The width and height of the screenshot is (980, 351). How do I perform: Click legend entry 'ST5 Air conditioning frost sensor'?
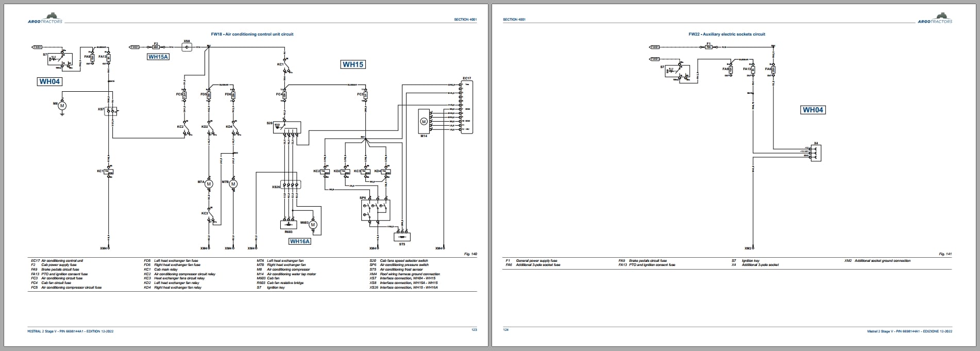pos(396,270)
